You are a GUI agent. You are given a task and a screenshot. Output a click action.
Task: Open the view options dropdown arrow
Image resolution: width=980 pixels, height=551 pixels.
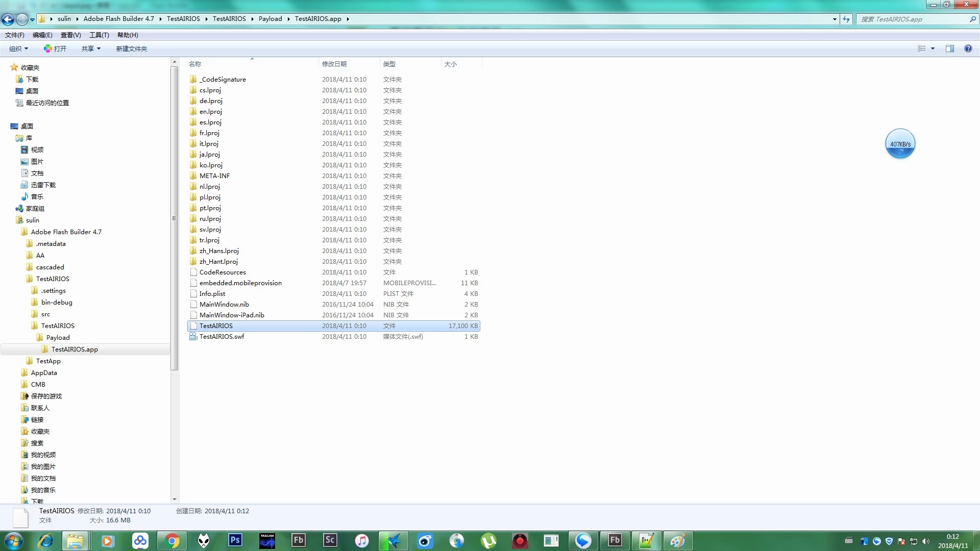[933, 48]
